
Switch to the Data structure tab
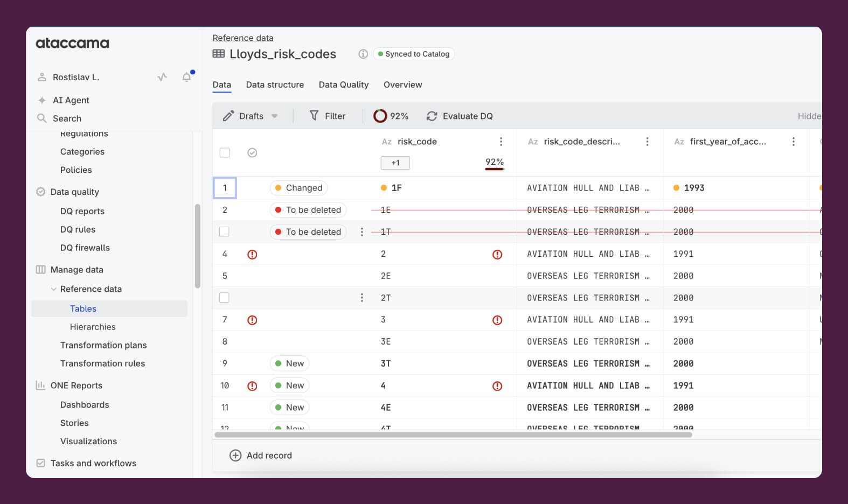275,85
